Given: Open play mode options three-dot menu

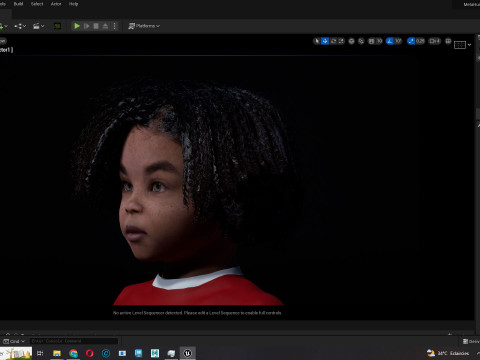Looking at the screenshot, I should (x=115, y=26).
